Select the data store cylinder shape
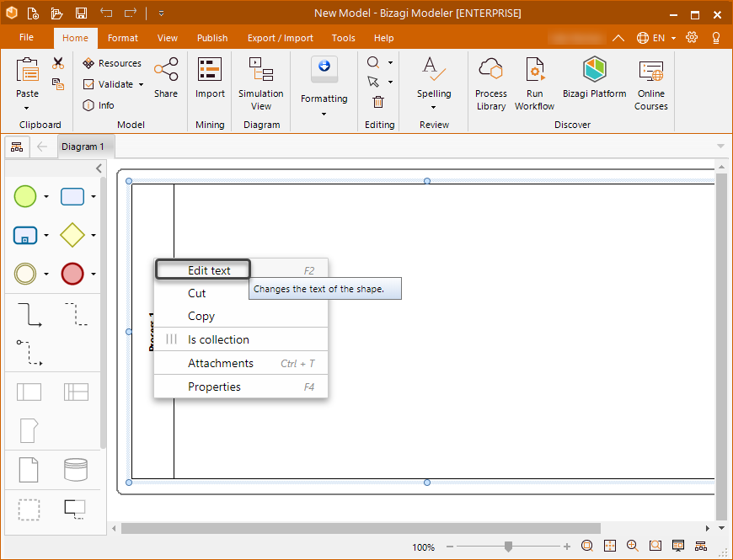 coord(76,469)
